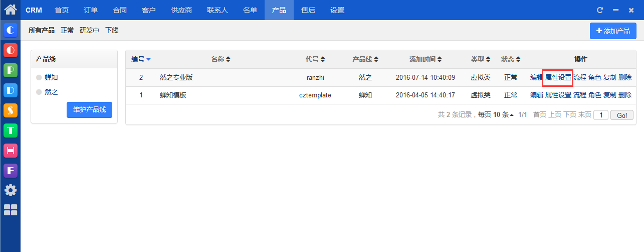
Task: Click the CRM title label
Action: click(34, 10)
